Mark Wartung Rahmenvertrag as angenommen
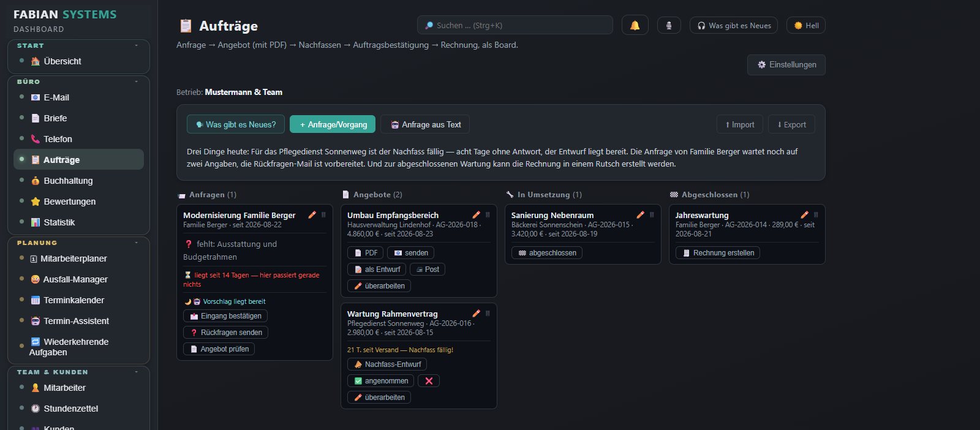This screenshot has width=980, height=430. [x=380, y=381]
